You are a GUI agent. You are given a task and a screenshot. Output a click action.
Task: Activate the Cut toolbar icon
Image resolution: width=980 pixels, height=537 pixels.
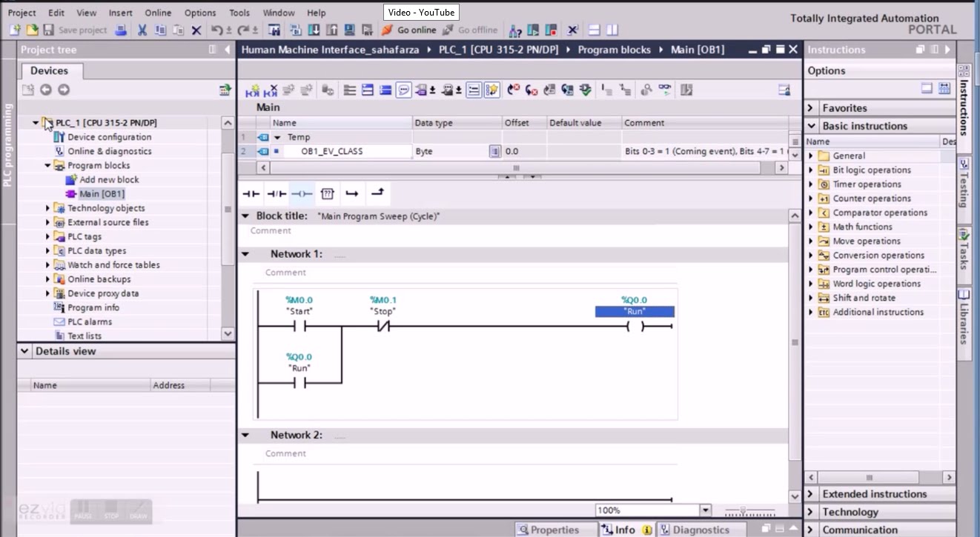click(140, 30)
